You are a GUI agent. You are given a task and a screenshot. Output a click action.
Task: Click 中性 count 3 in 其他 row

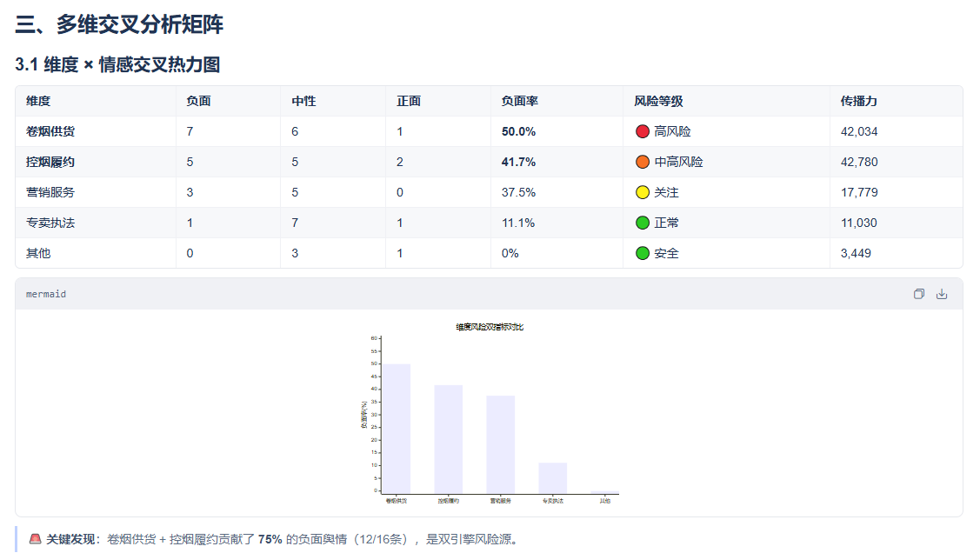point(295,253)
